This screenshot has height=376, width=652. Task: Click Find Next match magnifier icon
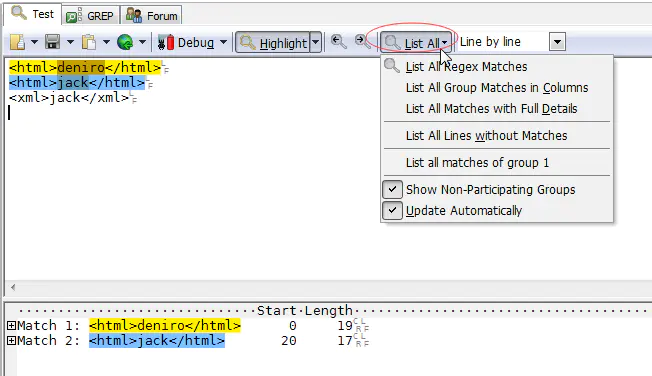click(x=362, y=42)
